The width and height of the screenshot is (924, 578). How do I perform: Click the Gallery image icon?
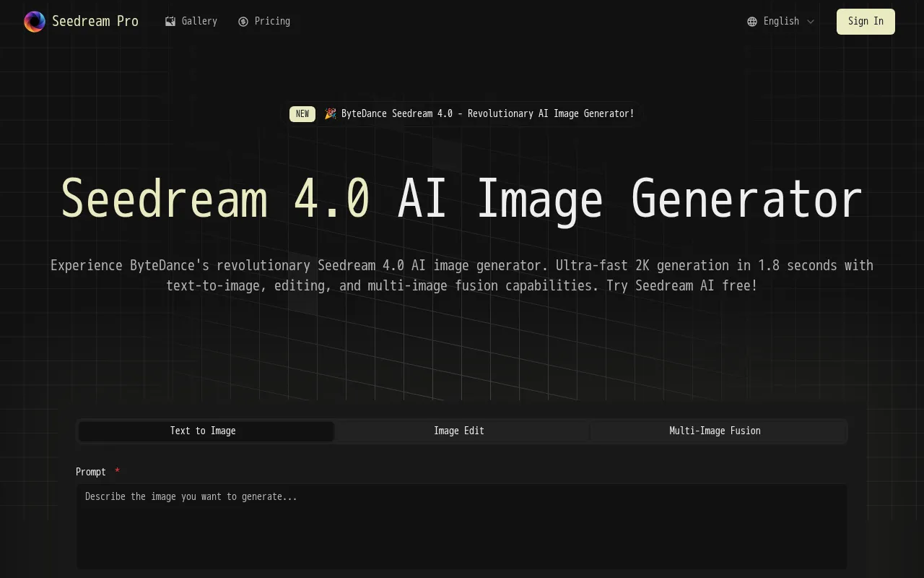170,22
